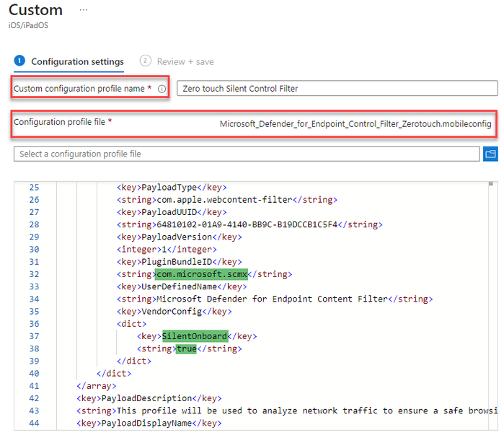Click the highlighted com.microsoft.scmx string
Screen dimensions: 504x443
pyautogui.click(x=202, y=274)
